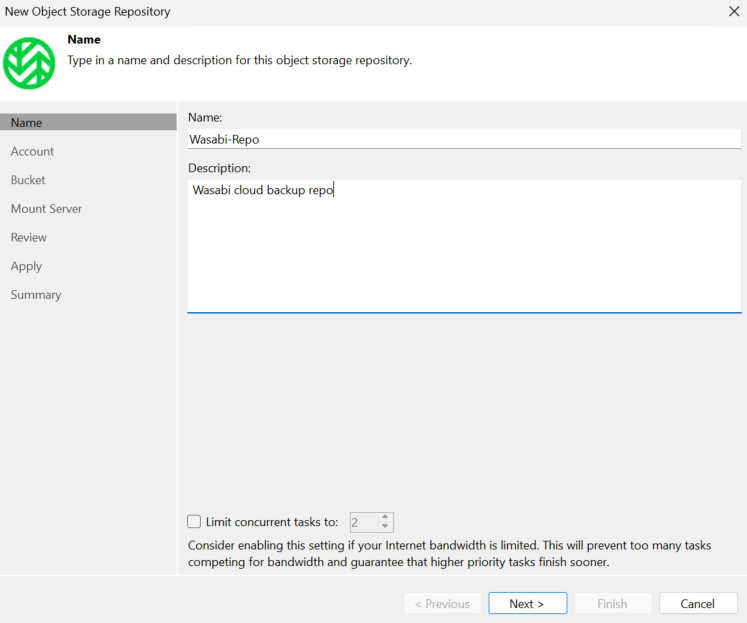Close the New Object Storage Repository dialog
The image size is (747, 623).
click(x=734, y=11)
